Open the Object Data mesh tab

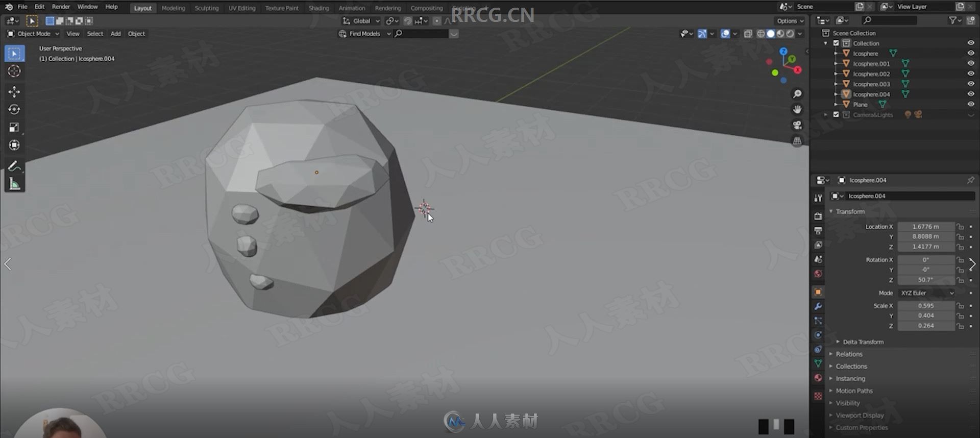818,363
